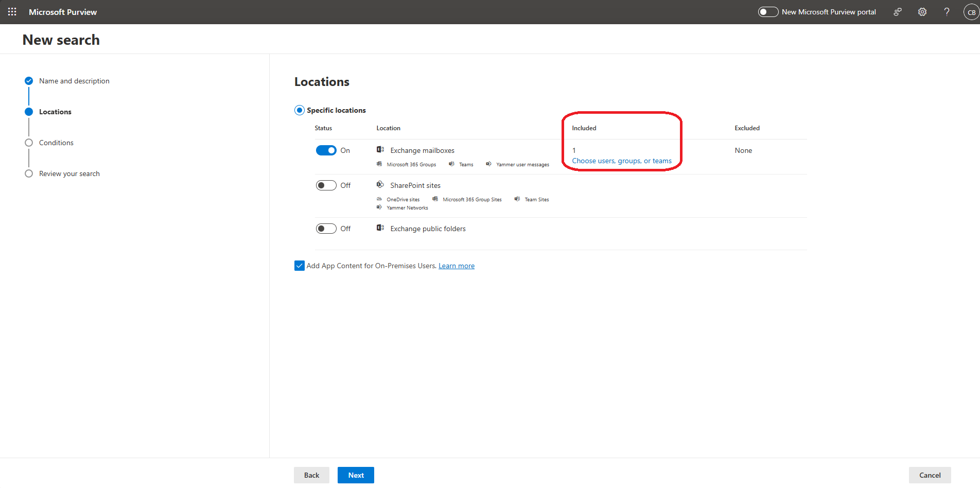Image resolution: width=980 pixels, height=488 pixels.
Task: Click the 'Excluded' column header
Action: coord(747,128)
